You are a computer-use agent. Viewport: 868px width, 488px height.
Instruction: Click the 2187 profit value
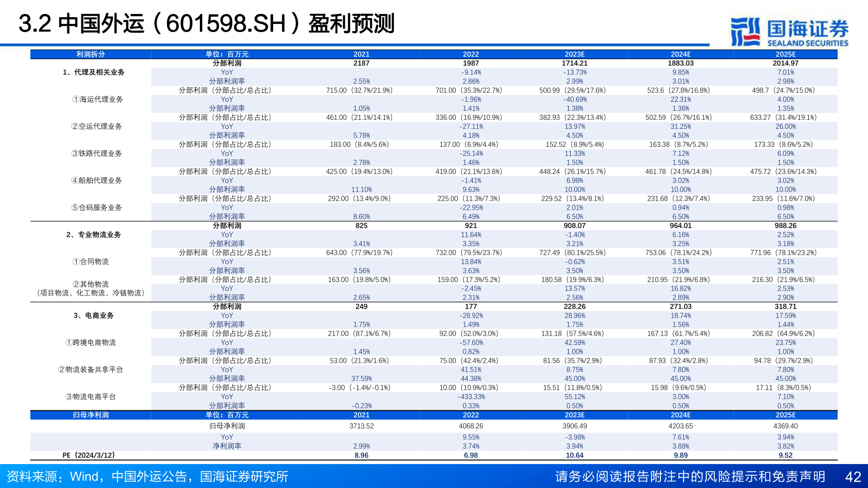click(x=362, y=63)
